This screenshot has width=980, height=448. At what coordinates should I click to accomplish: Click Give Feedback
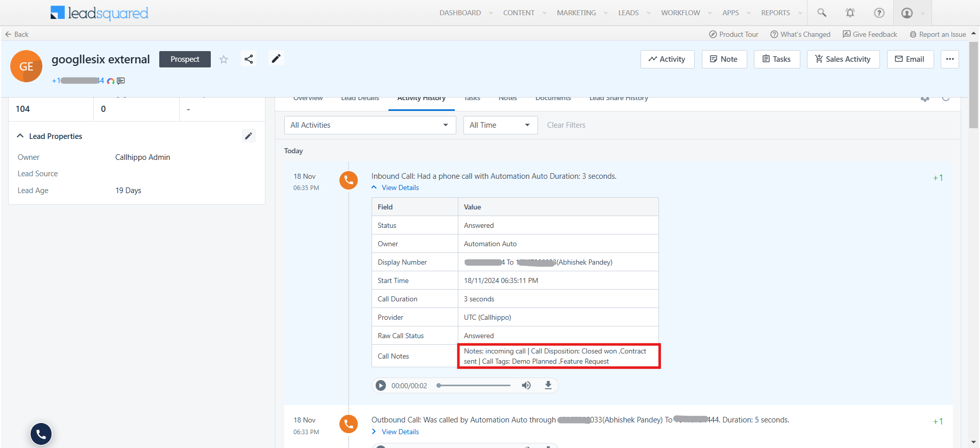[x=870, y=34]
